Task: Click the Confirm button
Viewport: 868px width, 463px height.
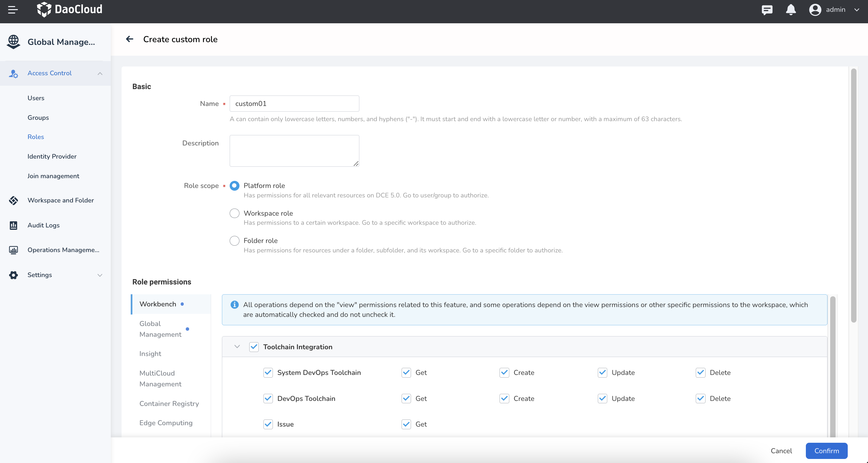Action: pyautogui.click(x=826, y=451)
